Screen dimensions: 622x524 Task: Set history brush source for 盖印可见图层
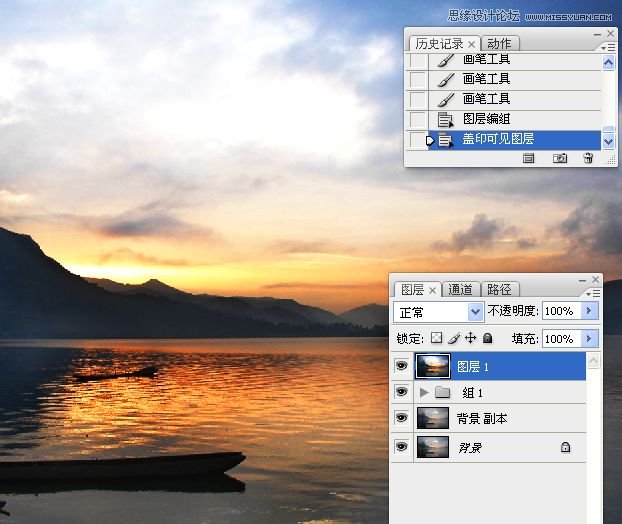(417, 140)
